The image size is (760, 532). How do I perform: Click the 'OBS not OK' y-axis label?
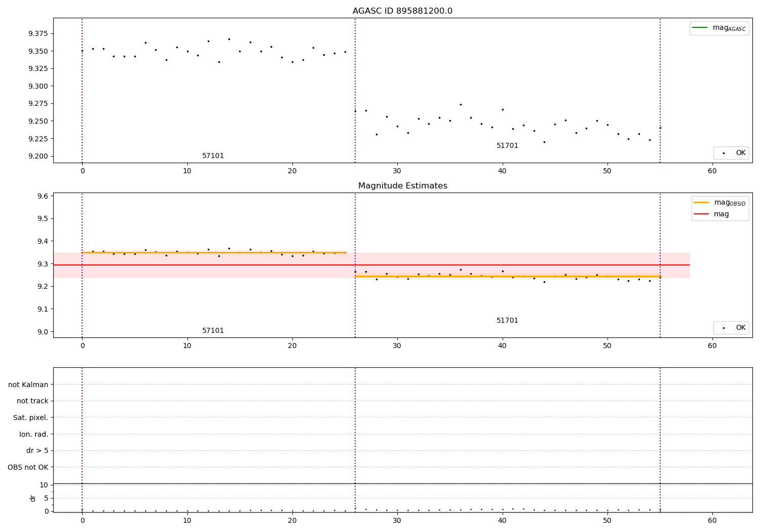[28, 467]
